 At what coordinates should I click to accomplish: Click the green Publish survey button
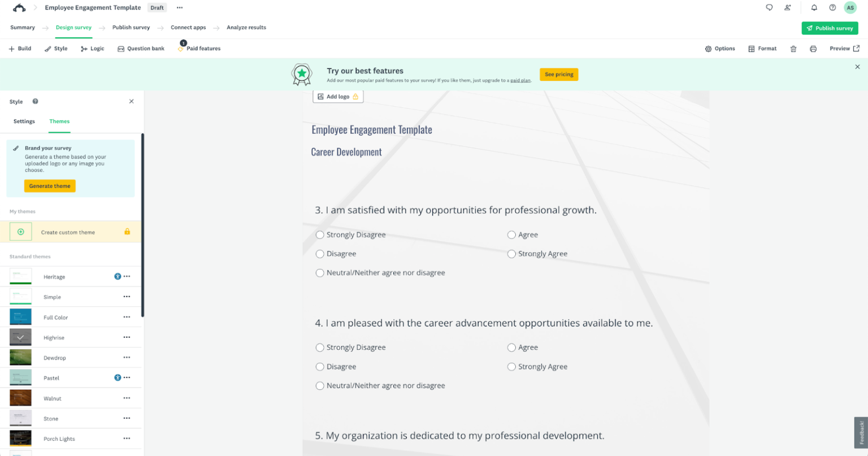(830, 28)
